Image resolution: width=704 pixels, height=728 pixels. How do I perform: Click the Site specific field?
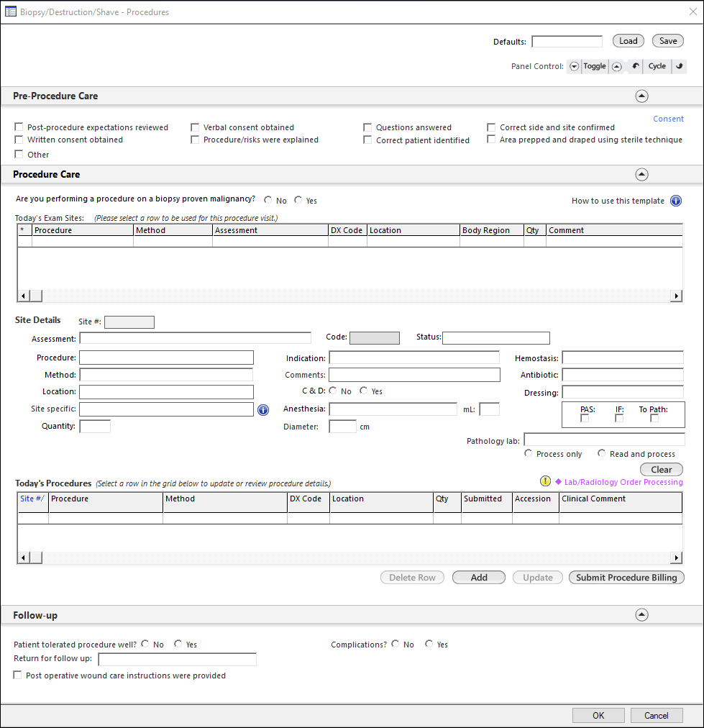pos(167,409)
